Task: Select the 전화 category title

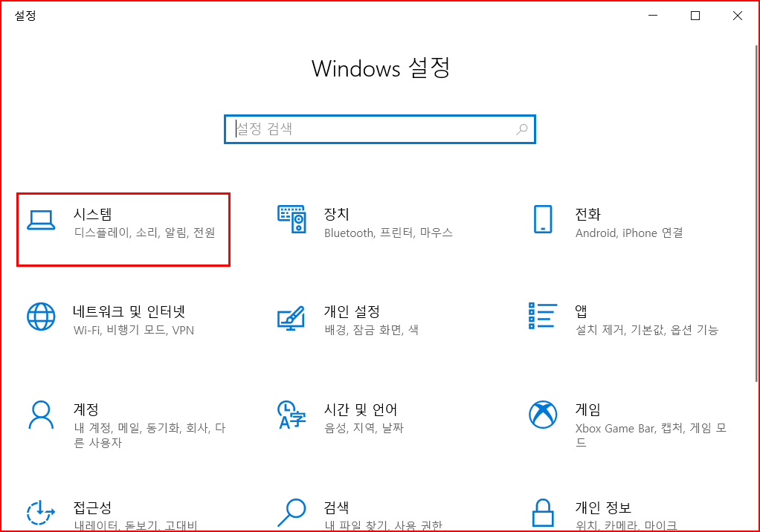Action: (x=587, y=214)
